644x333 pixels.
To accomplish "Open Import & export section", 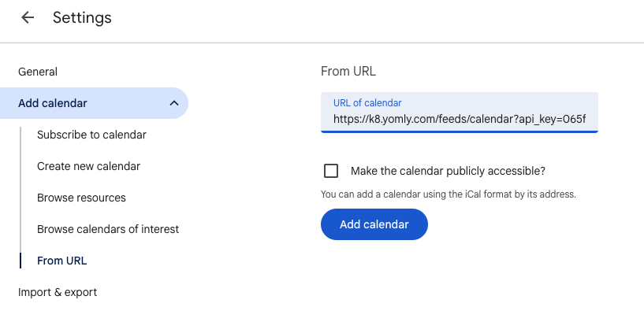I will tap(58, 292).
